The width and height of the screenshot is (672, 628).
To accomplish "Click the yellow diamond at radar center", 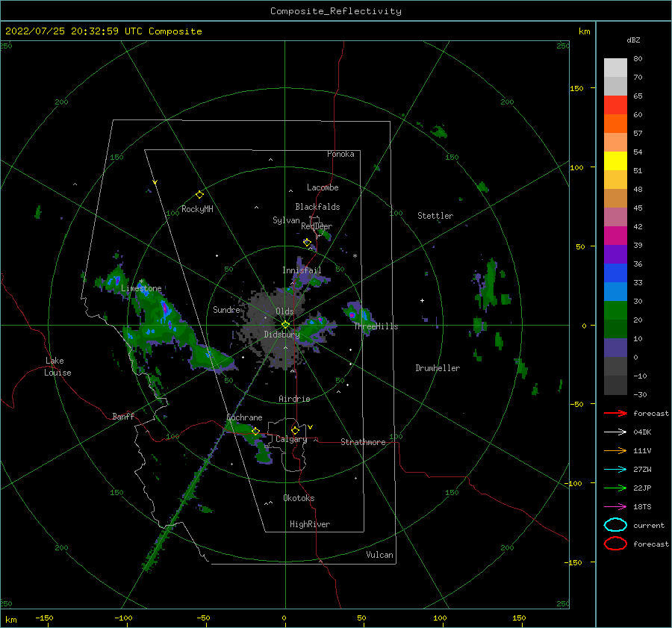I will pos(285,325).
